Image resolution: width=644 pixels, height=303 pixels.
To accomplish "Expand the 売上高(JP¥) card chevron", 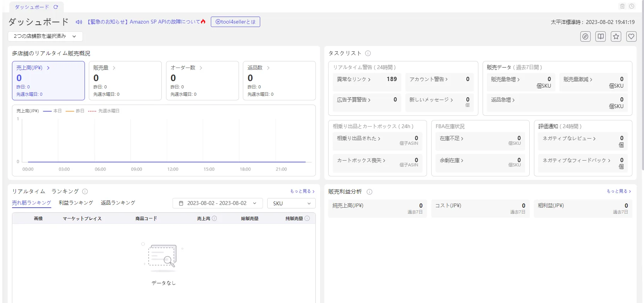I will [x=48, y=68].
